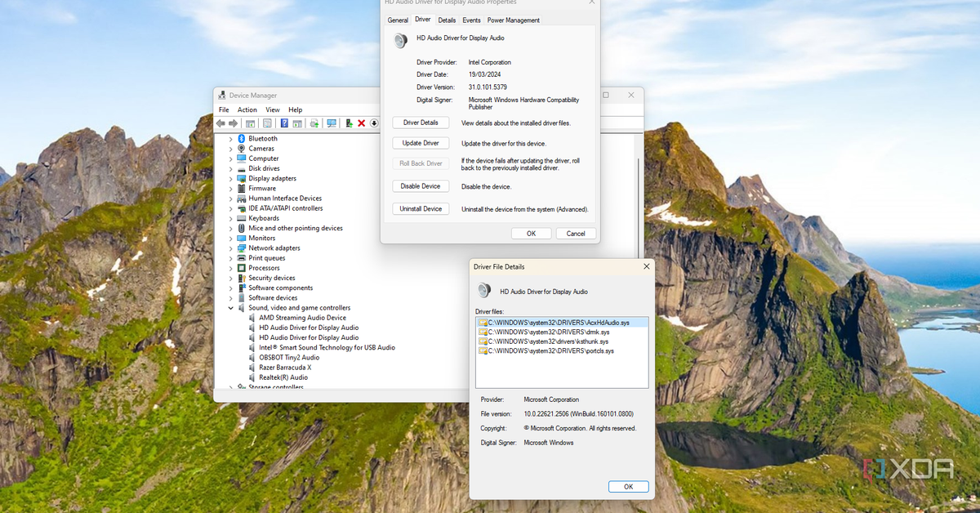
Task: Click the Back arrow in Device Manager toolbar
Action: [220, 123]
